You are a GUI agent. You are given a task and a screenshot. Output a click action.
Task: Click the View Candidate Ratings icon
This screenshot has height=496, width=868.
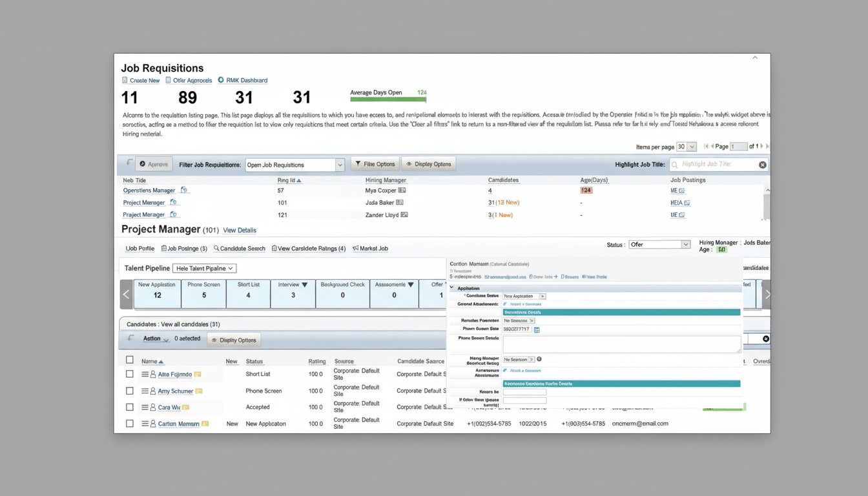click(274, 248)
